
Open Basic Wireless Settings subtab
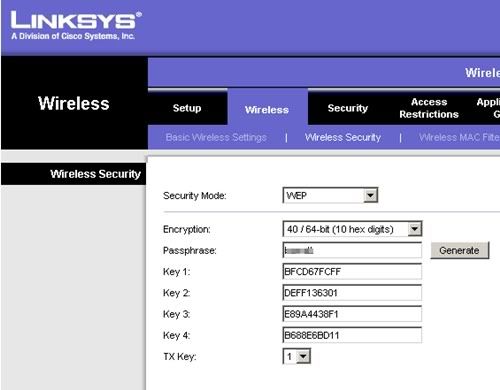pyautogui.click(x=216, y=137)
